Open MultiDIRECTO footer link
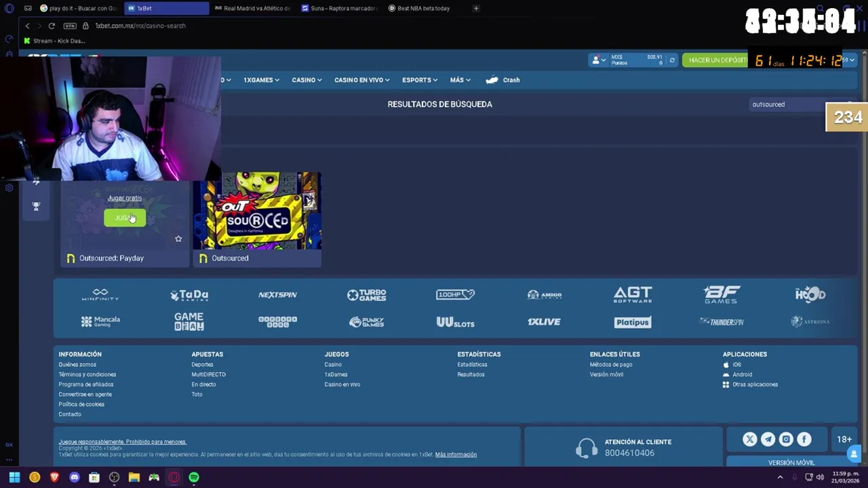The image size is (868, 488). (208, 375)
